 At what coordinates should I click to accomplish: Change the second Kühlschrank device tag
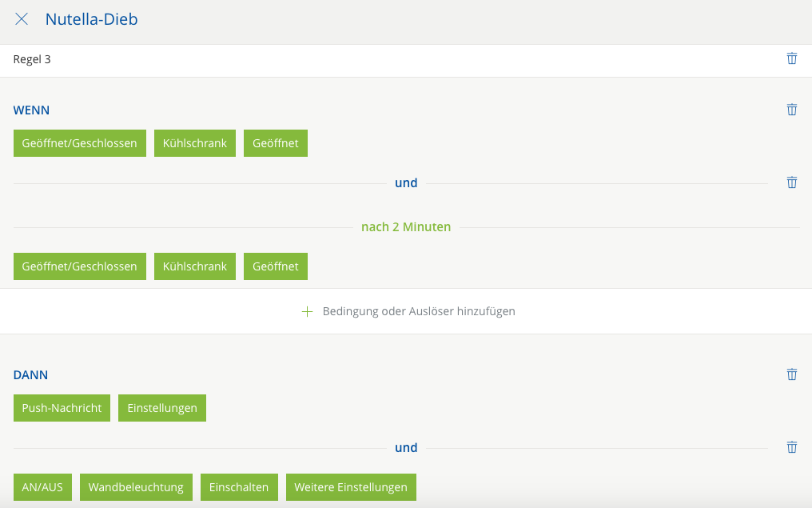click(x=195, y=266)
